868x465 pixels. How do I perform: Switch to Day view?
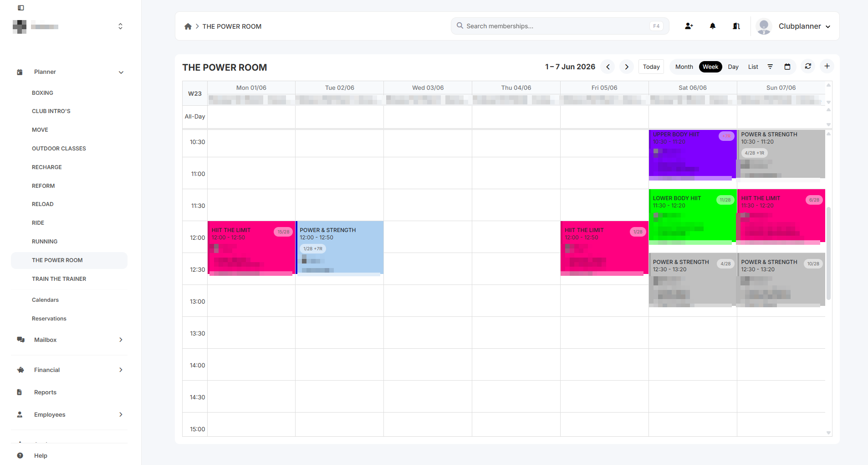pos(733,67)
